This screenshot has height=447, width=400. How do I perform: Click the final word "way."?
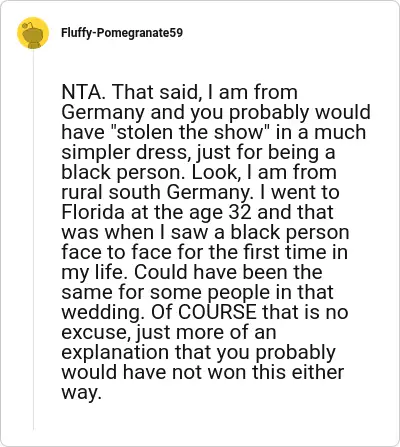[81, 393]
